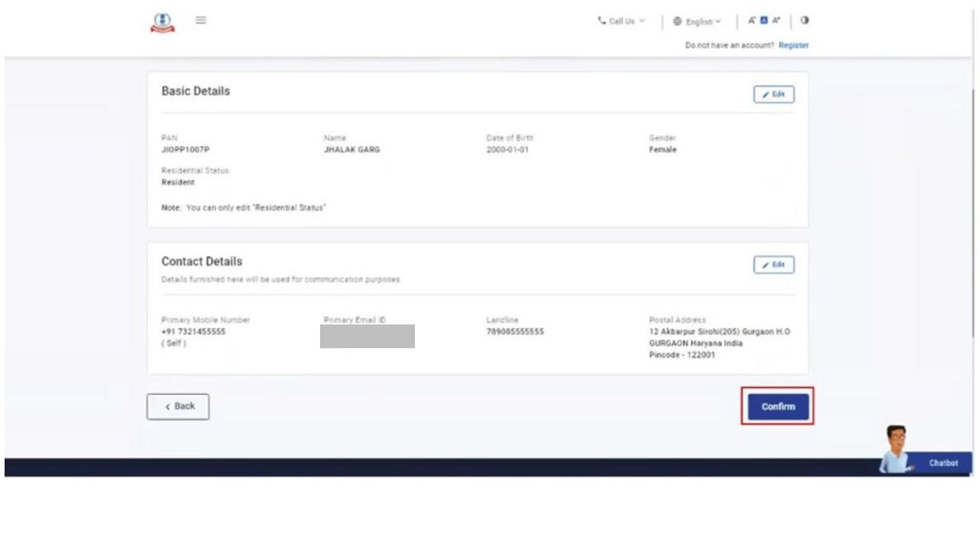Click the pencil icon on Basic Details Edit
980x551 pixels.
tap(765, 94)
